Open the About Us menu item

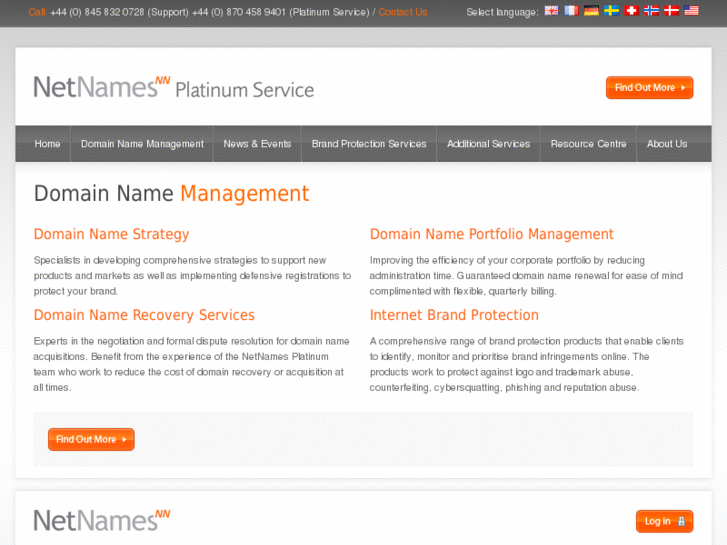(667, 144)
